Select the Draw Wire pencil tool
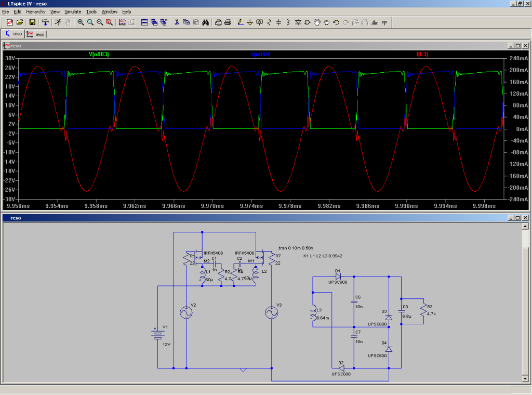532x395 pixels. [240, 22]
